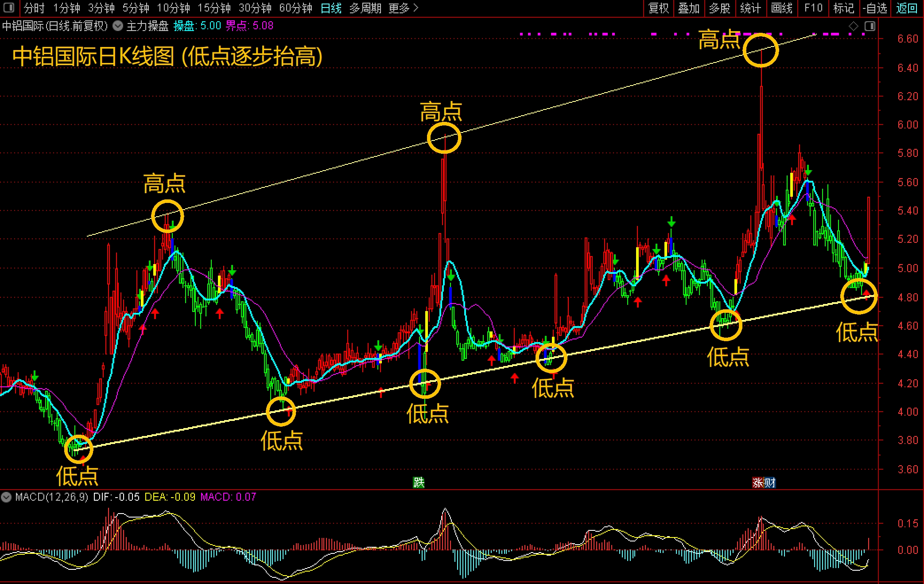
Task: Toggle right panel icon near price axis
Action: click(870, 27)
